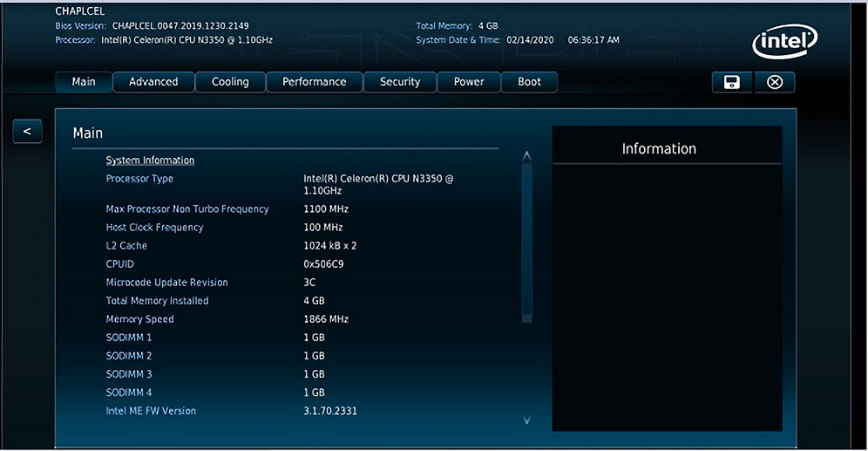Select the Security tab
The width and height of the screenshot is (868, 451).
click(400, 82)
